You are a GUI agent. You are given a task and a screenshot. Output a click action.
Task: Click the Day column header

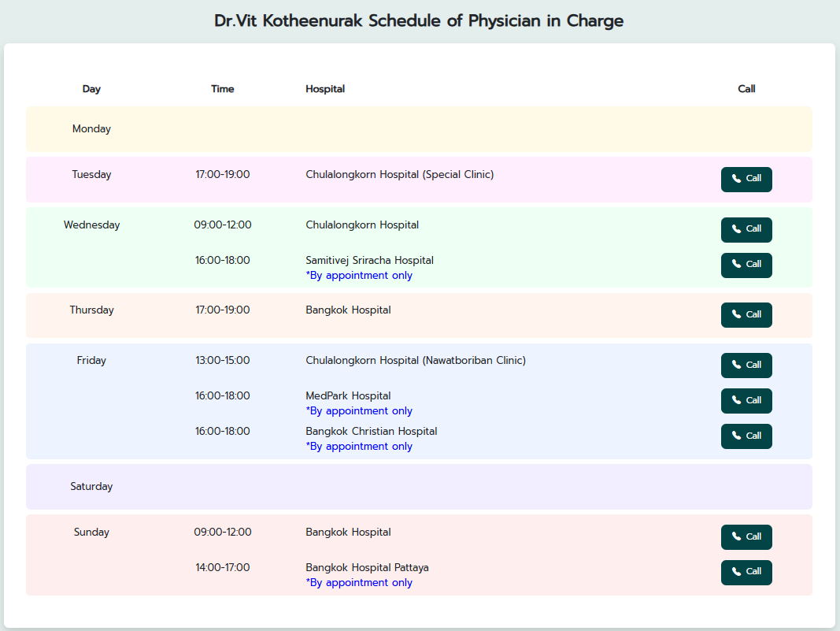click(x=91, y=89)
